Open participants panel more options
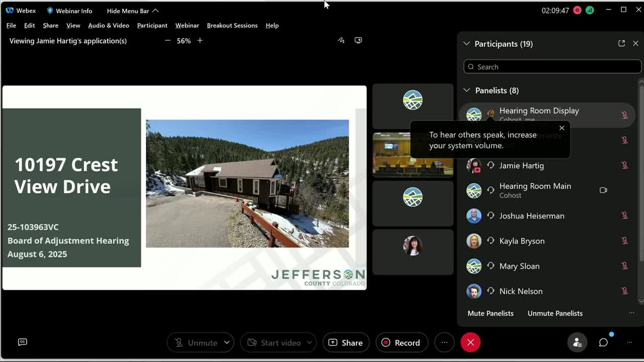The width and height of the screenshot is (644, 362). coord(631,313)
